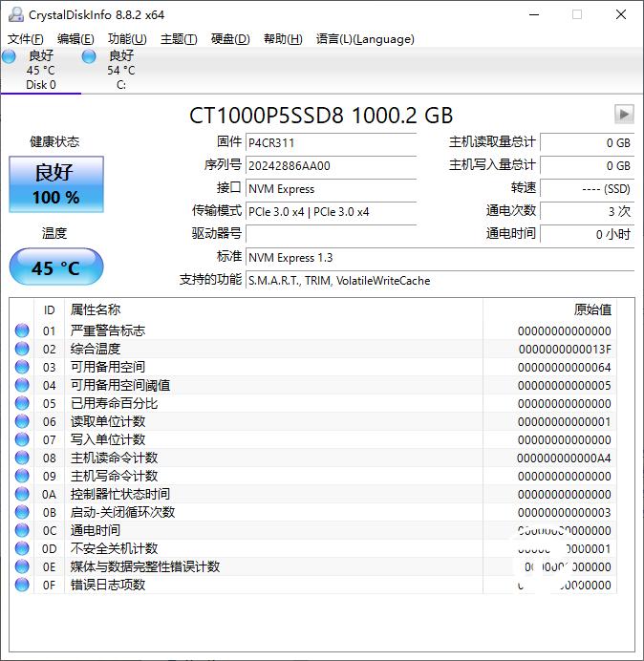The height and width of the screenshot is (661, 644).
Task: Click the CrystalDiskInfo app icon in title bar
Action: [x=15, y=14]
